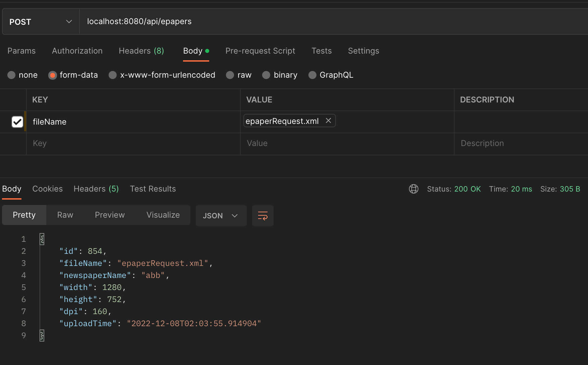The image size is (588, 365).
Task: Click the empty Key field in form-data
Action: (101, 143)
